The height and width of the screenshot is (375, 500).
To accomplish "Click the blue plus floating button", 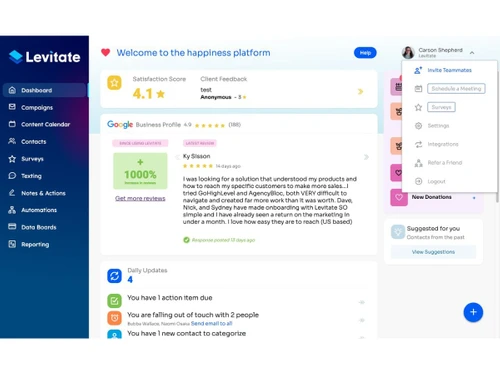I will [473, 312].
